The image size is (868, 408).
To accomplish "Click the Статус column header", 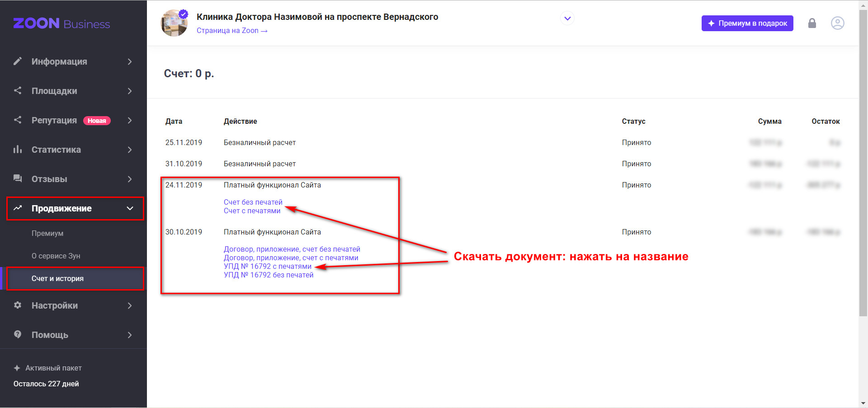I will pyautogui.click(x=633, y=121).
